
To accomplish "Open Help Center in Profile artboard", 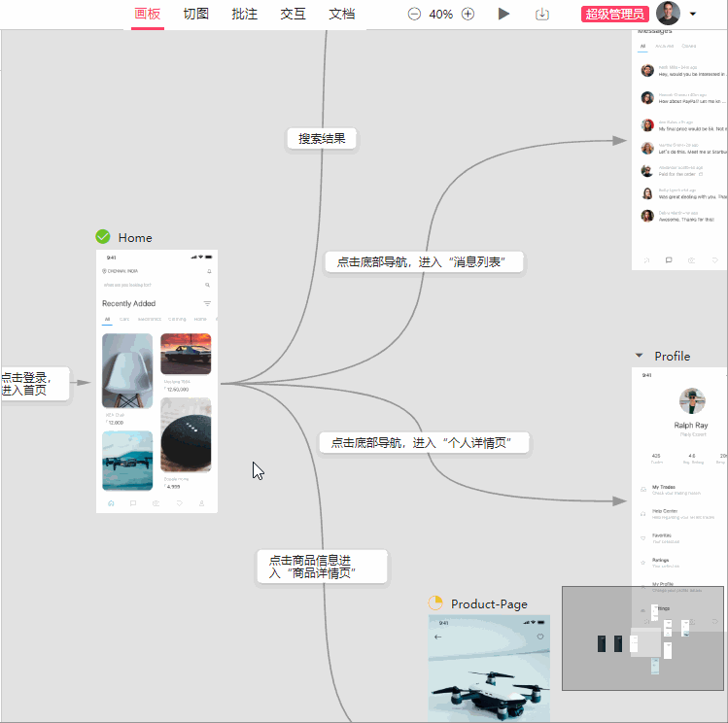I will [681, 514].
